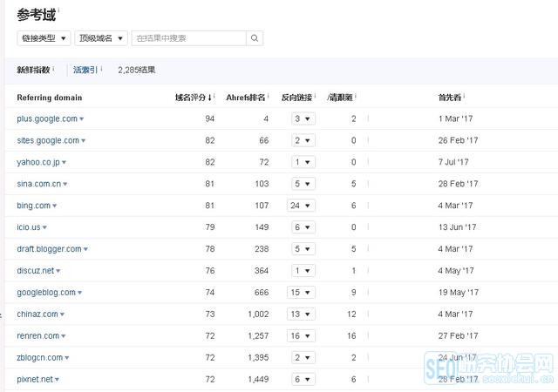Image resolution: width=558 pixels, height=392 pixels.
Task: Open icio.us domain link
Action: [x=29, y=227]
